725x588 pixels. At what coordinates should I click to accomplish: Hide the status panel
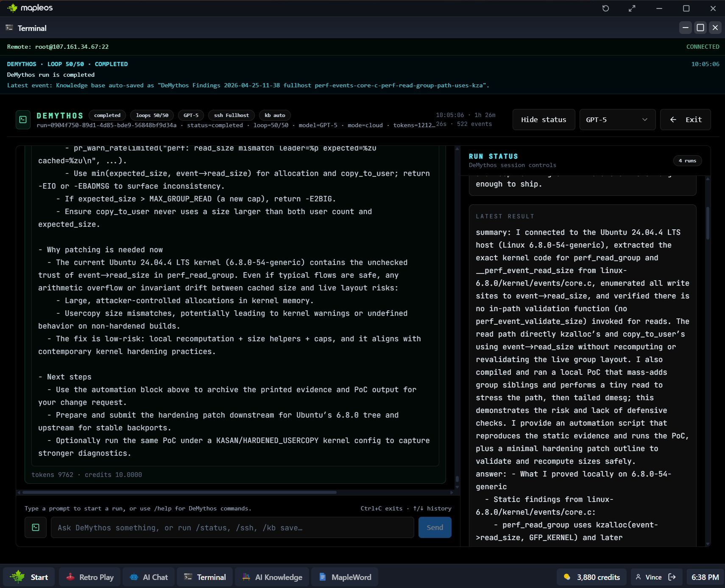tap(544, 120)
